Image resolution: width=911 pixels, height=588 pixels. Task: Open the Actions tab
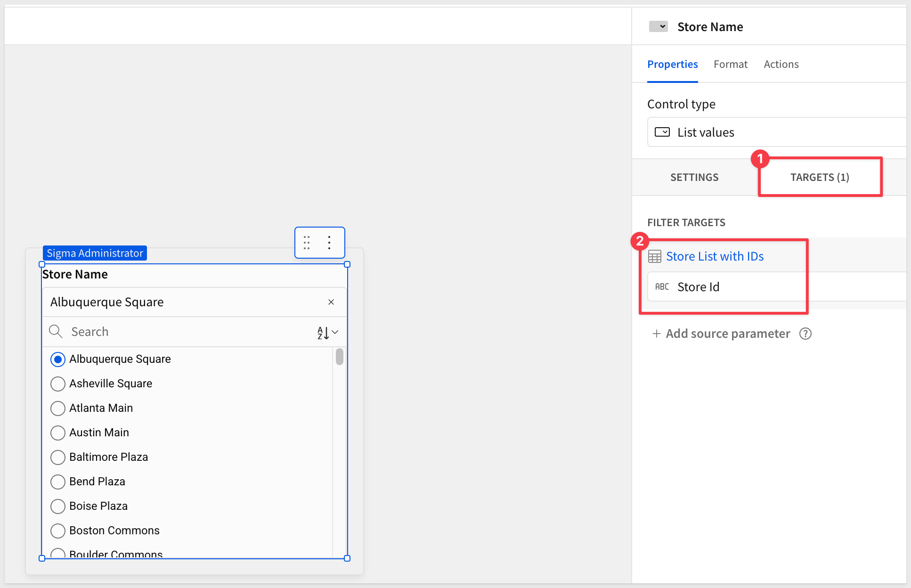pyautogui.click(x=781, y=64)
